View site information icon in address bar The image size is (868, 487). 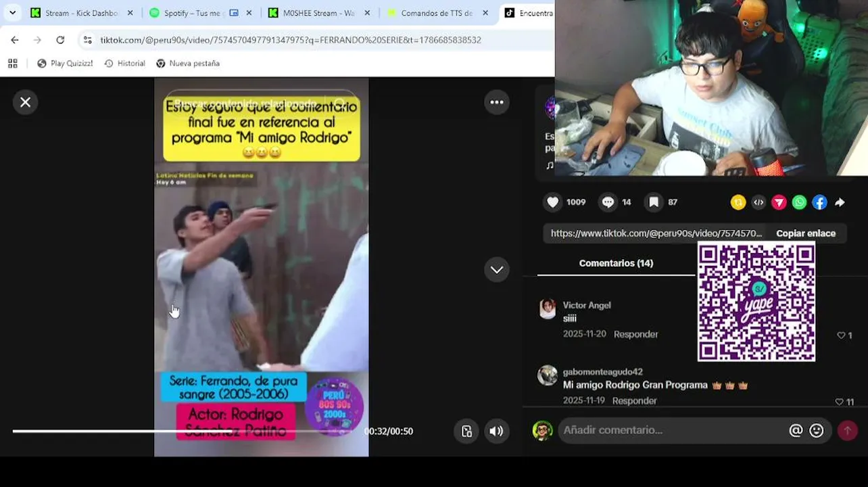tap(87, 40)
